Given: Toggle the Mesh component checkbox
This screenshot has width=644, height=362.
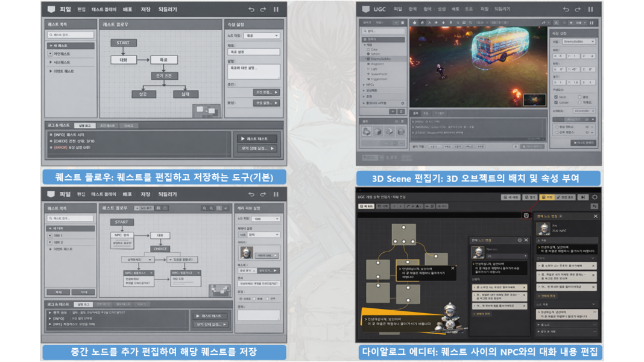Looking at the screenshot, I should point(556,97).
